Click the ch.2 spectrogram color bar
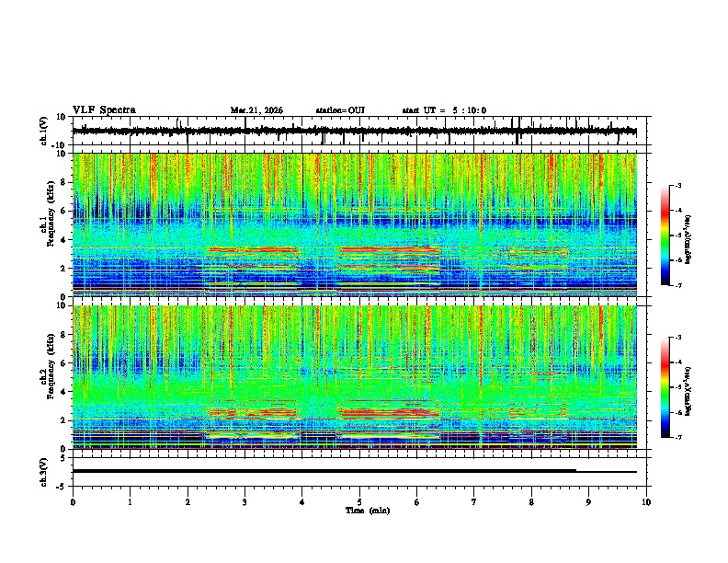 click(x=665, y=387)
